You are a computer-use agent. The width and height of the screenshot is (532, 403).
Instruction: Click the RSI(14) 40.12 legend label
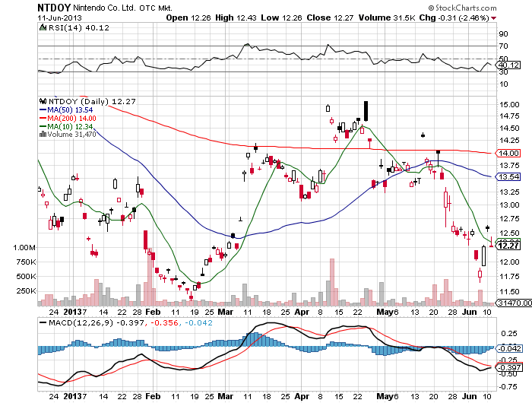click(x=79, y=28)
